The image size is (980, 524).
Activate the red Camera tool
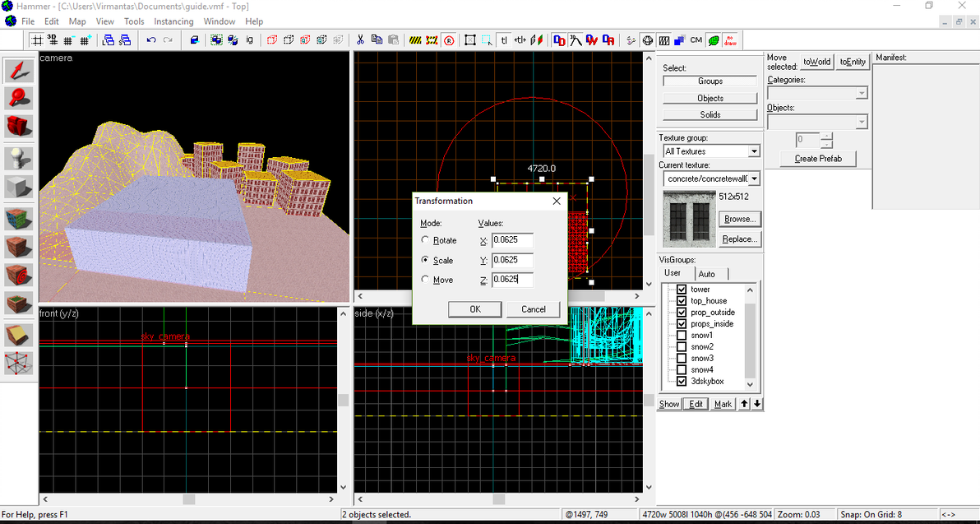pos(19,126)
